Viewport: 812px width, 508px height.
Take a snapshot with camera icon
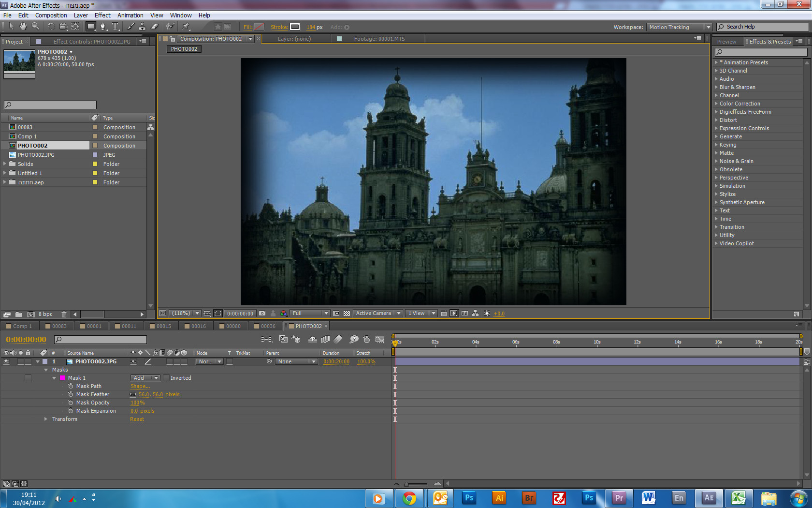tap(262, 314)
